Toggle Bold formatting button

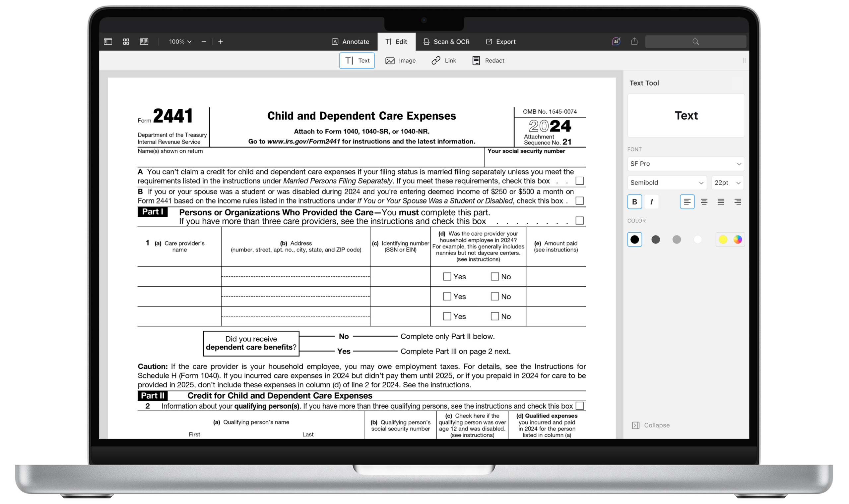(x=634, y=202)
